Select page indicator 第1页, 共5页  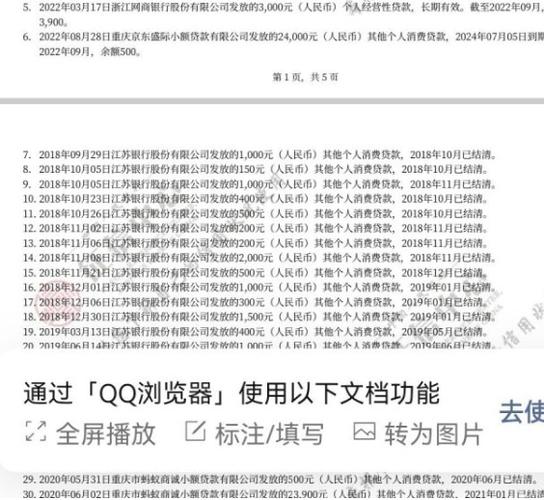(x=305, y=77)
